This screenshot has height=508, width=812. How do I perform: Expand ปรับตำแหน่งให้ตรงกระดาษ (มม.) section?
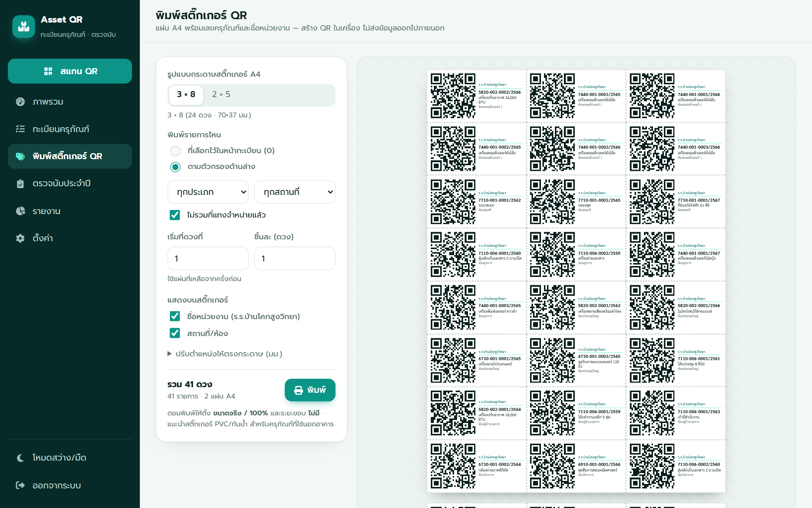pos(225,354)
